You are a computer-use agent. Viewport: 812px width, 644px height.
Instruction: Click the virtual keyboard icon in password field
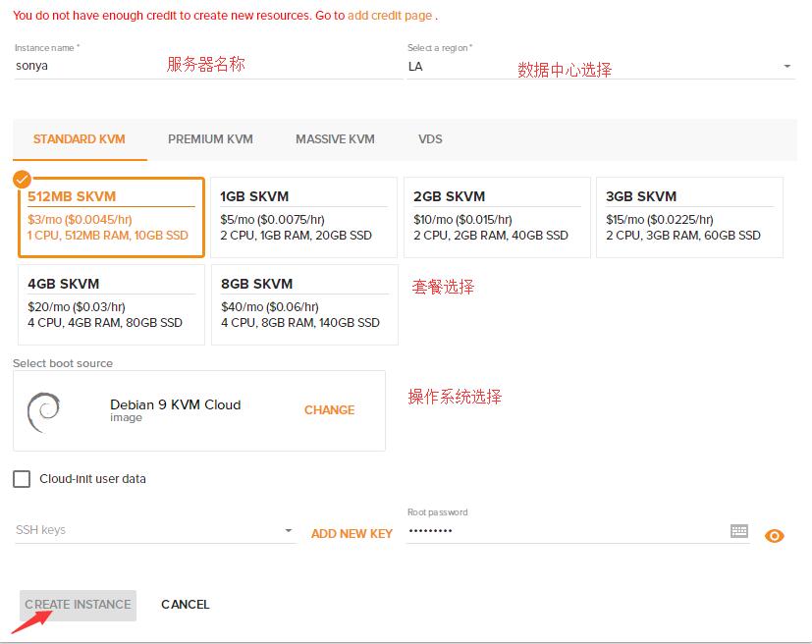[x=739, y=531]
